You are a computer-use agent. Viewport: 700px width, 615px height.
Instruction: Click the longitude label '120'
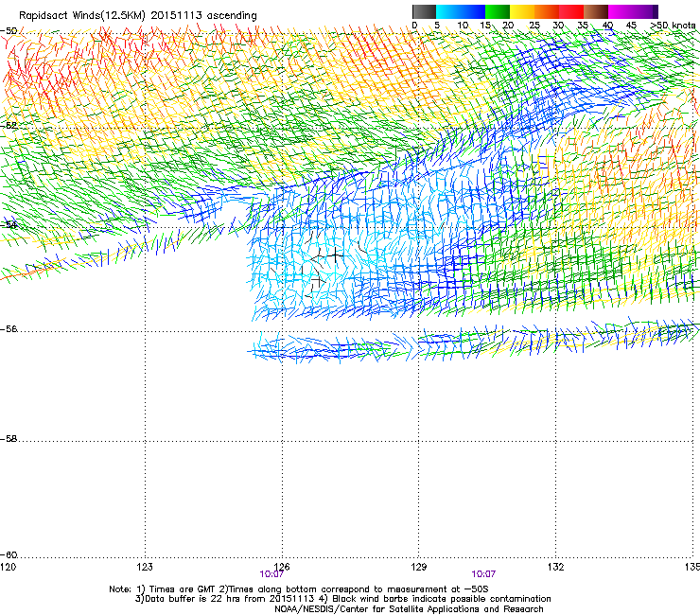click(8, 567)
